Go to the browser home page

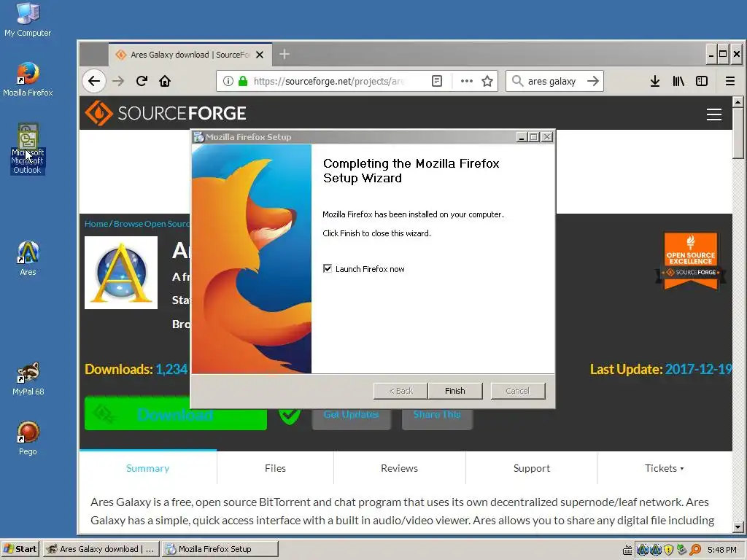tap(165, 81)
